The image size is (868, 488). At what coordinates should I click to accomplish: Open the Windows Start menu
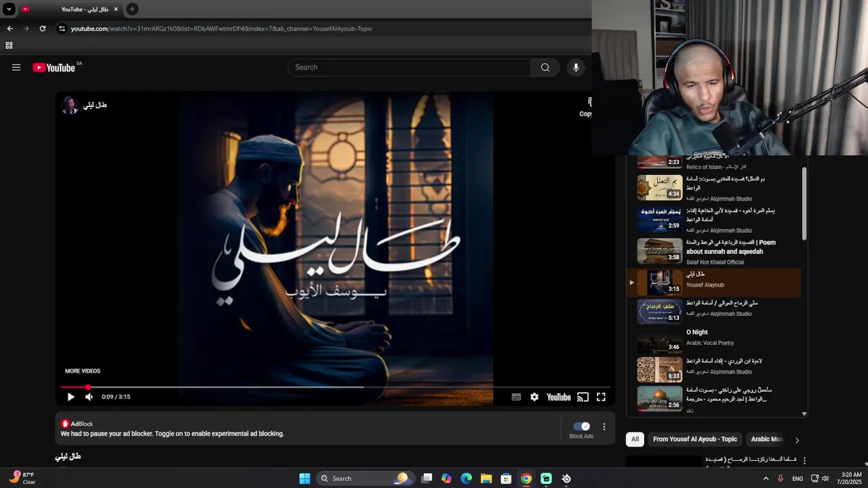pyautogui.click(x=304, y=479)
